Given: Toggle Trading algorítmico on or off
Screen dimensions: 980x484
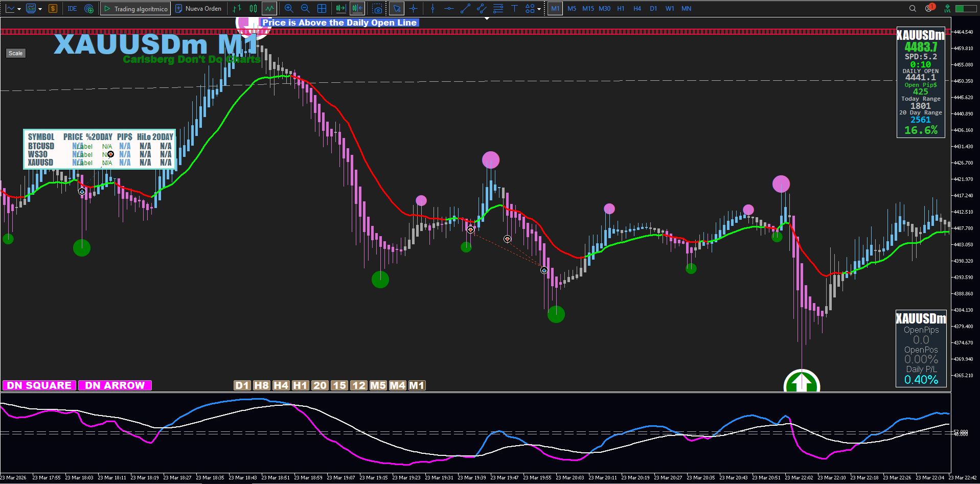Looking at the screenshot, I should [135, 9].
